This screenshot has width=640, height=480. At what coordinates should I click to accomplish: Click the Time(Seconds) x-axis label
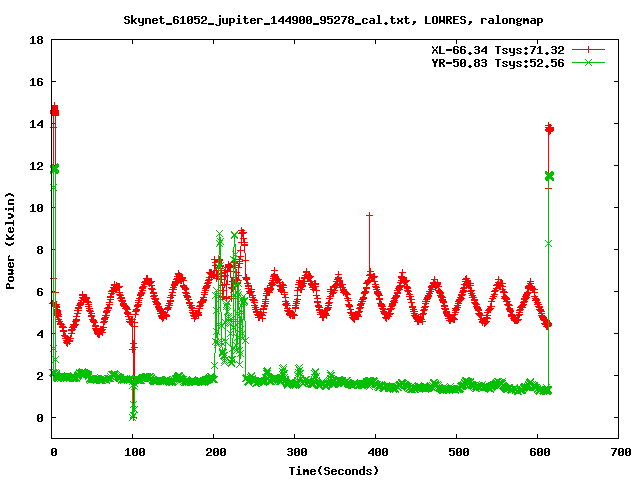pos(334,469)
